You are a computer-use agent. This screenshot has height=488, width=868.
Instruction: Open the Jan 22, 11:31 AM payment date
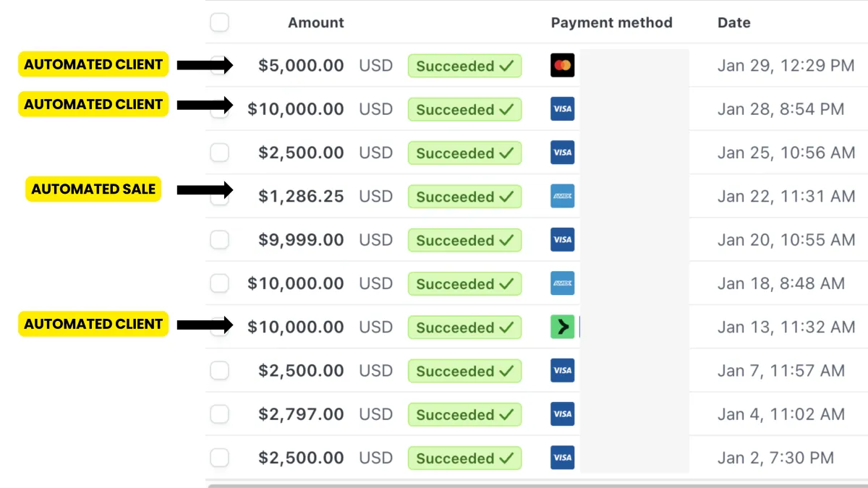tap(786, 196)
